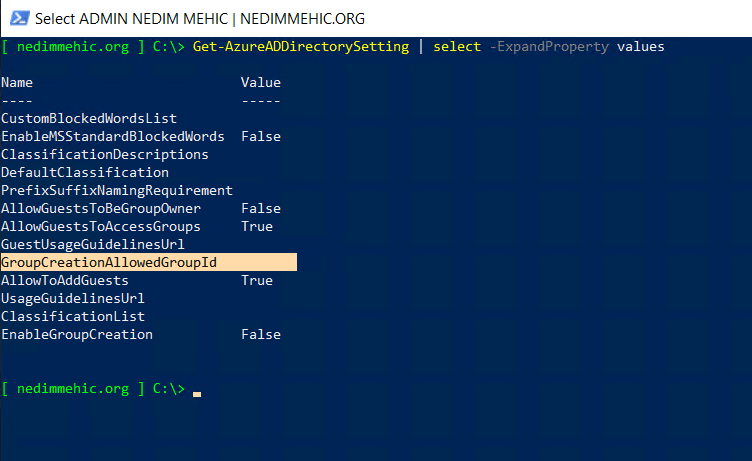Click the PrefixSuffixNamingRequirement entry
This screenshot has height=461, width=752.
tap(117, 190)
